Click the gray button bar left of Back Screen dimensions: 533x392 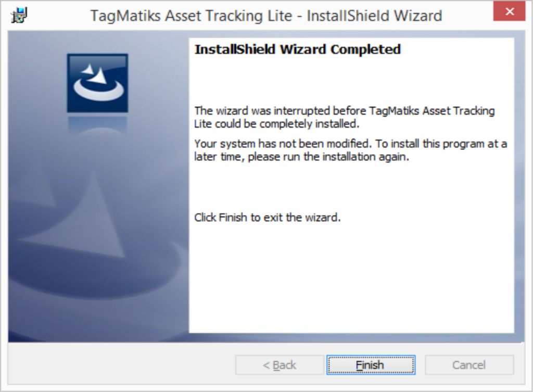121,365
